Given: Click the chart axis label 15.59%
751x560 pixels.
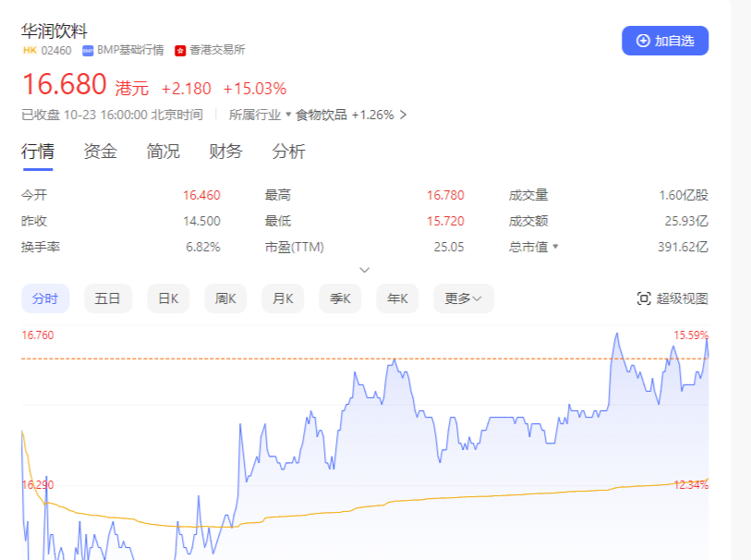Looking at the screenshot, I should click(x=691, y=335).
